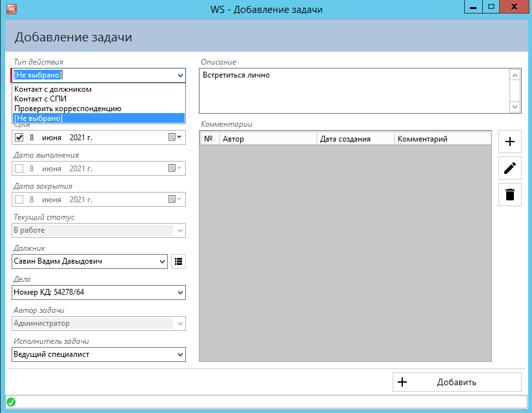Click the WS application icon in title bar

[x=12, y=8]
